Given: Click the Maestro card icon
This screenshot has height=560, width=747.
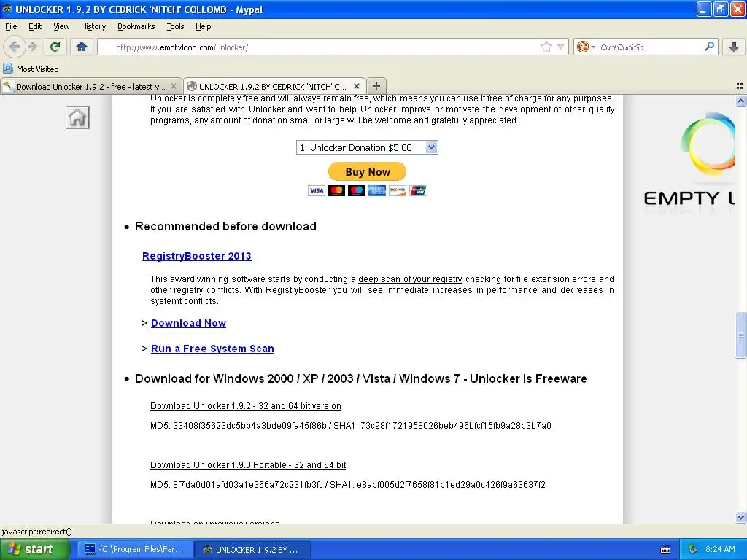Looking at the screenshot, I should (357, 191).
